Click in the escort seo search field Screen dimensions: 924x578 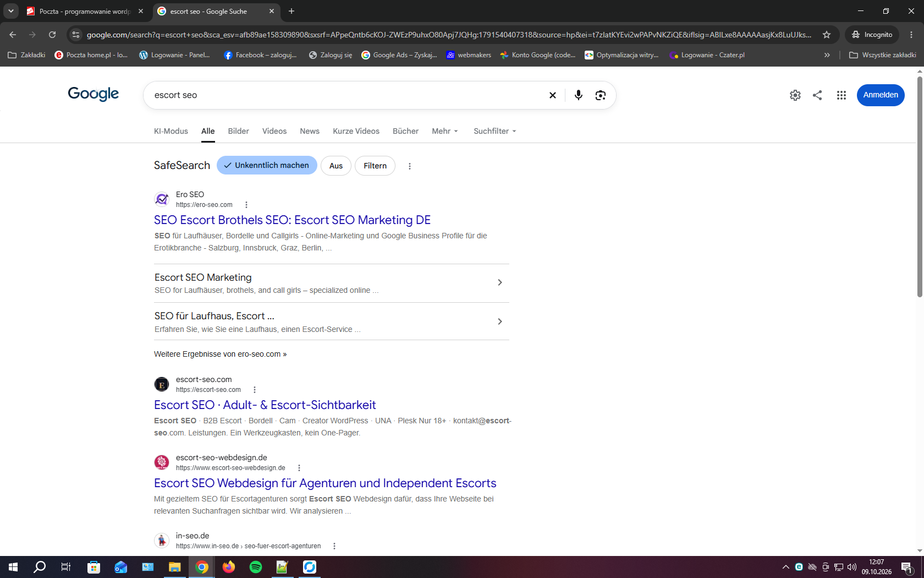(x=346, y=95)
